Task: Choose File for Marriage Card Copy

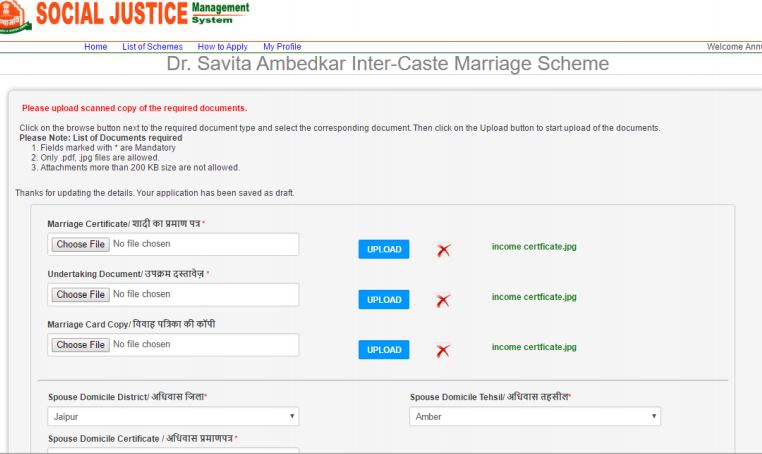Action: click(x=81, y=345)
